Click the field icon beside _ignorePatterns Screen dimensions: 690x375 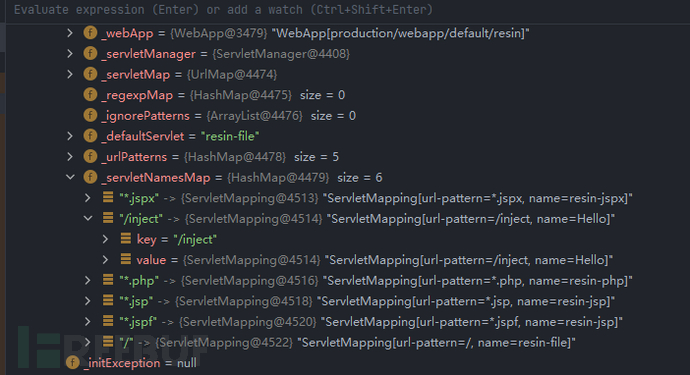tap(90, 115)
